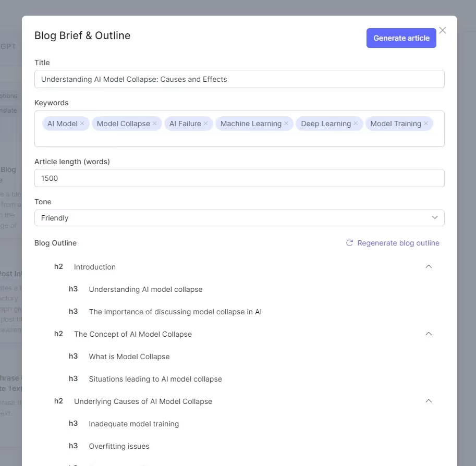This screenshot has height=466, width=476.
Task: Click the Generate article button
Action: pos(401,38)
